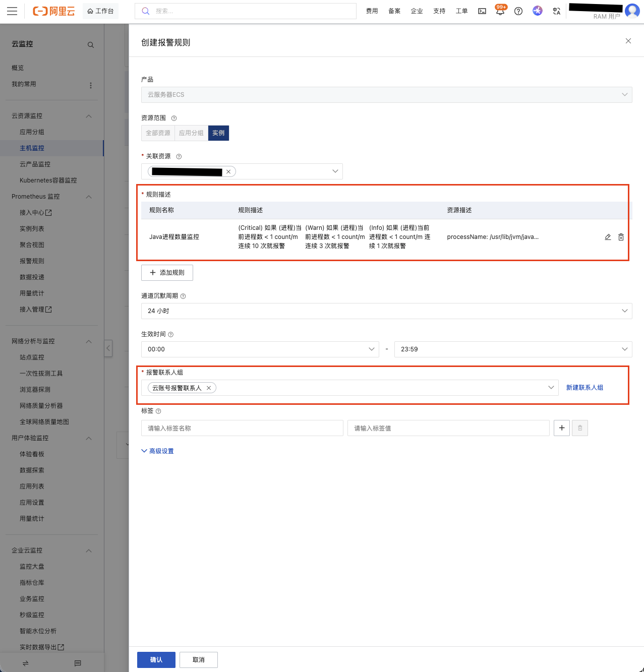Click search icon in 云监控 sidebar
The height and width of the screenshot is (672, 644).
pos(91,45)
